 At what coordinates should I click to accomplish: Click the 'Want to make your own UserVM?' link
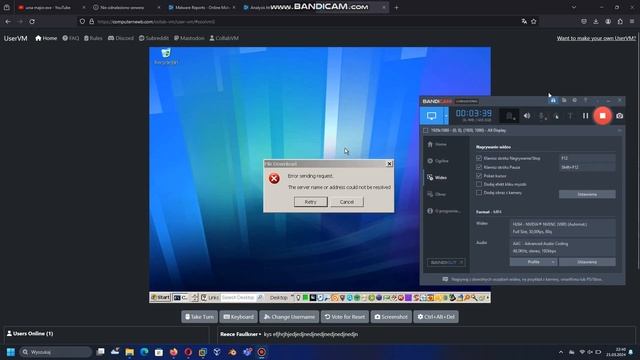[x=596, y=38]
